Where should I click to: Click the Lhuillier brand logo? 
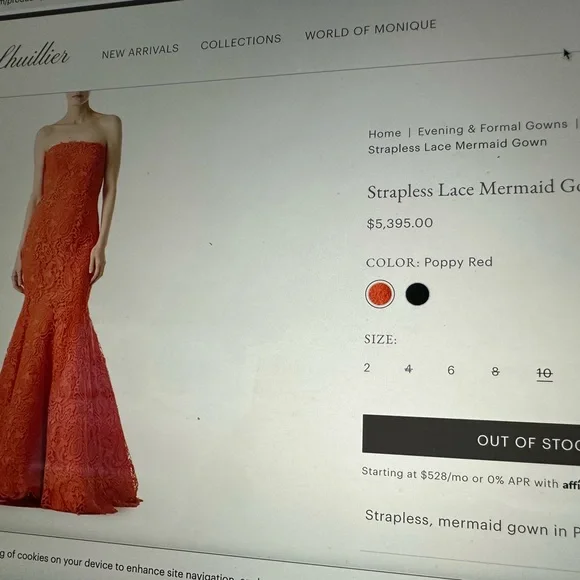34,55
